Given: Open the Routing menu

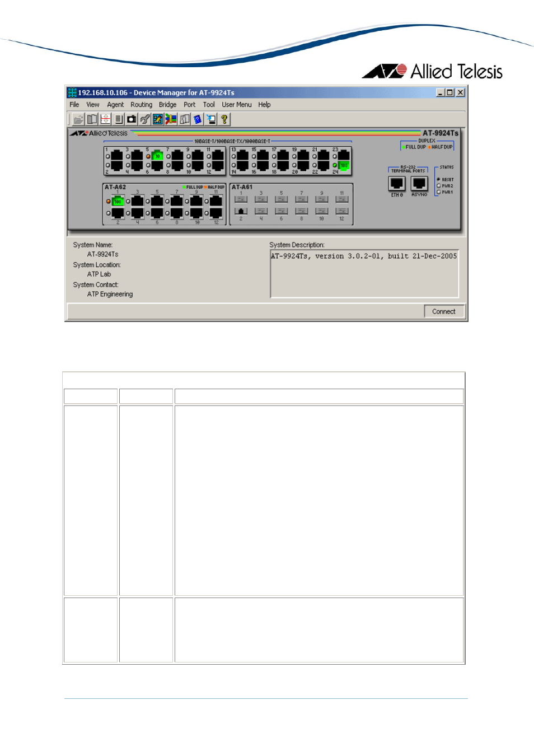Looking at the screenshot, I should click(142, 105).
